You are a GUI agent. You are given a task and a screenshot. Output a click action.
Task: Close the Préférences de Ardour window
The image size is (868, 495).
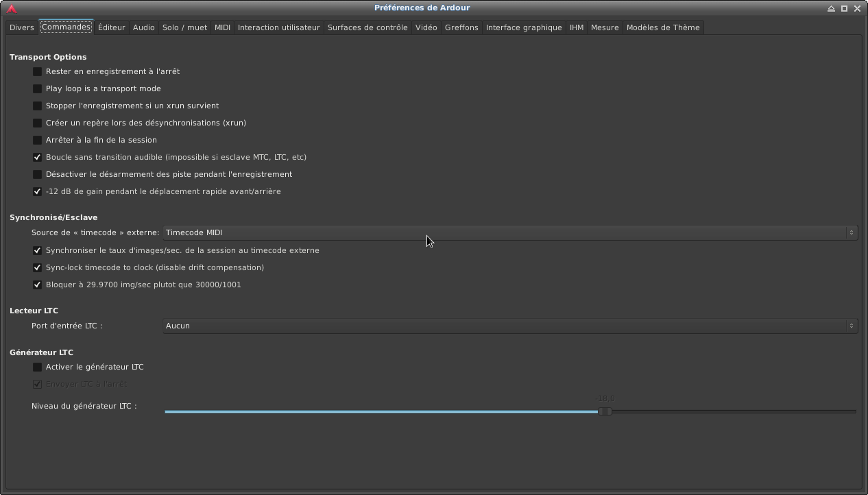click(x=857, y=8)
